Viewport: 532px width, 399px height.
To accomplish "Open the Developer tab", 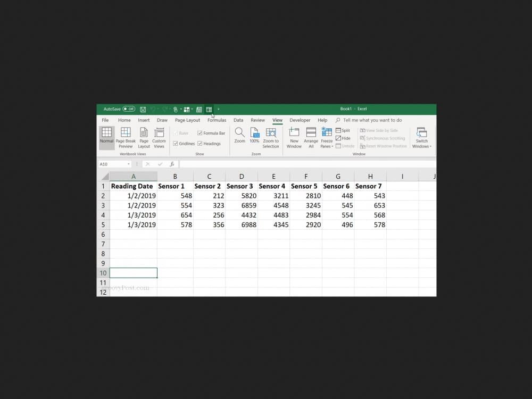I will click(x=300, y=120).
